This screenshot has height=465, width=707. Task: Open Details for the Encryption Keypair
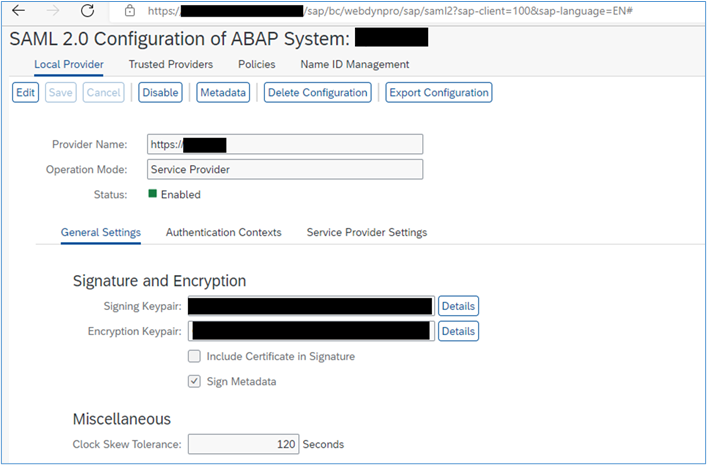459,331
